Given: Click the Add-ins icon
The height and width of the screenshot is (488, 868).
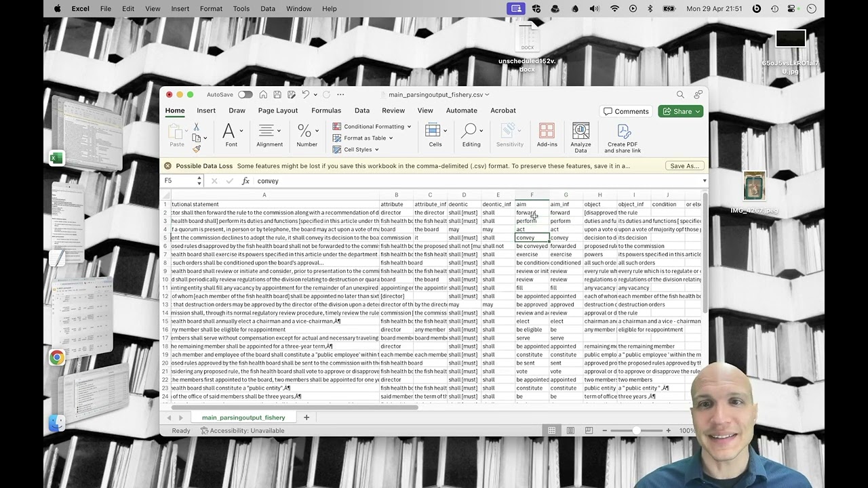Looking at the screenshot, I should tap(547, 134).
